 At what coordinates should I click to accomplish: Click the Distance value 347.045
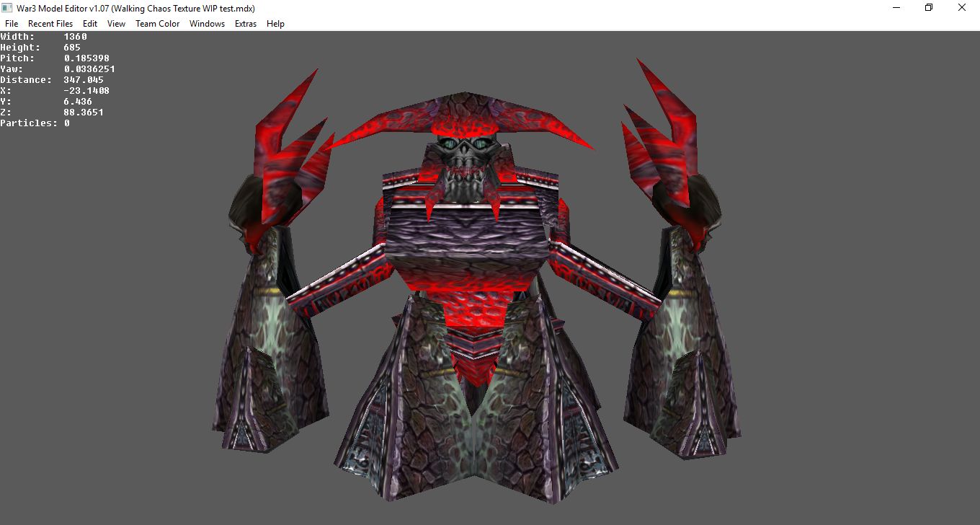pyautogui.click(x=84, y=80)
